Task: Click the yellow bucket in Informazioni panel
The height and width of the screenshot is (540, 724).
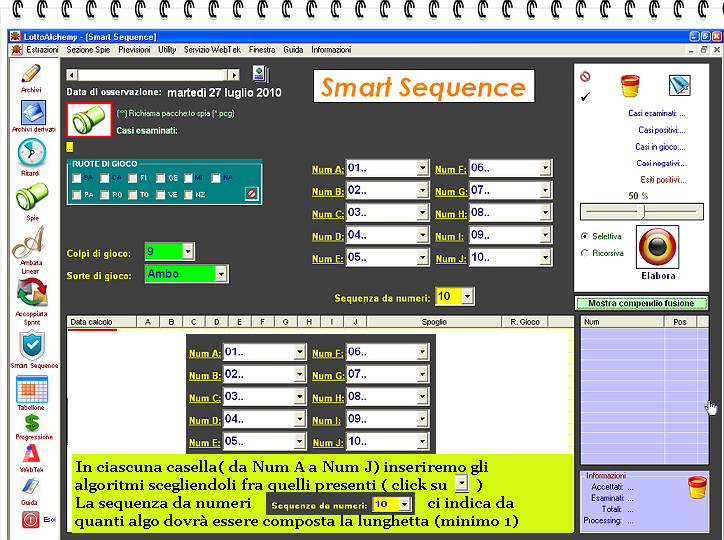Action: 697,488
